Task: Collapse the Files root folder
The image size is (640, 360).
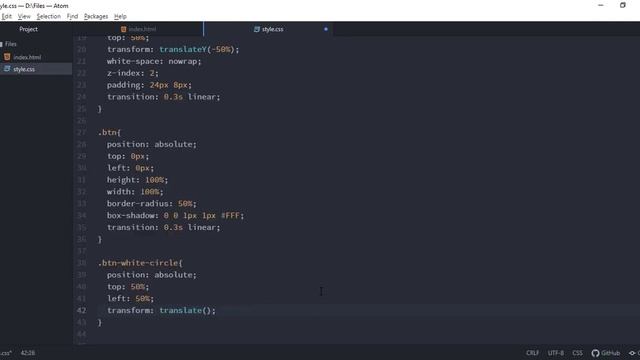Action: [11, 44]
